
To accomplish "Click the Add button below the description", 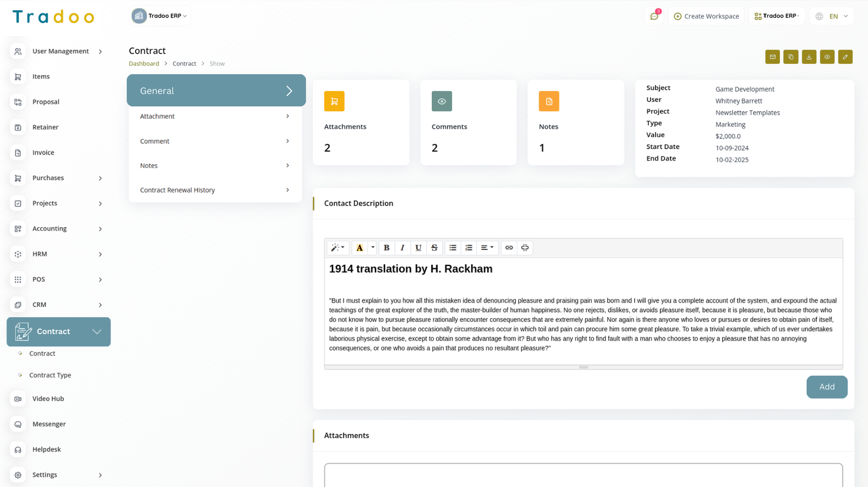I will (826, 387).
